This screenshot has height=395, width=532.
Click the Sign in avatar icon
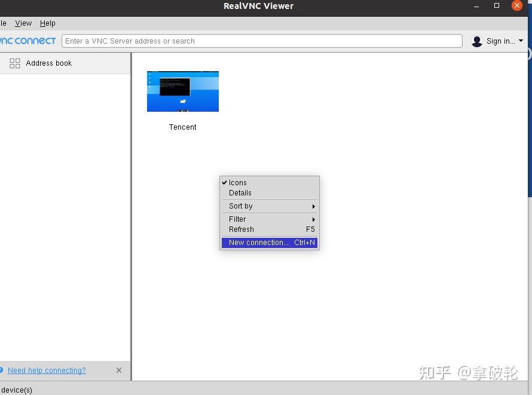476,41
